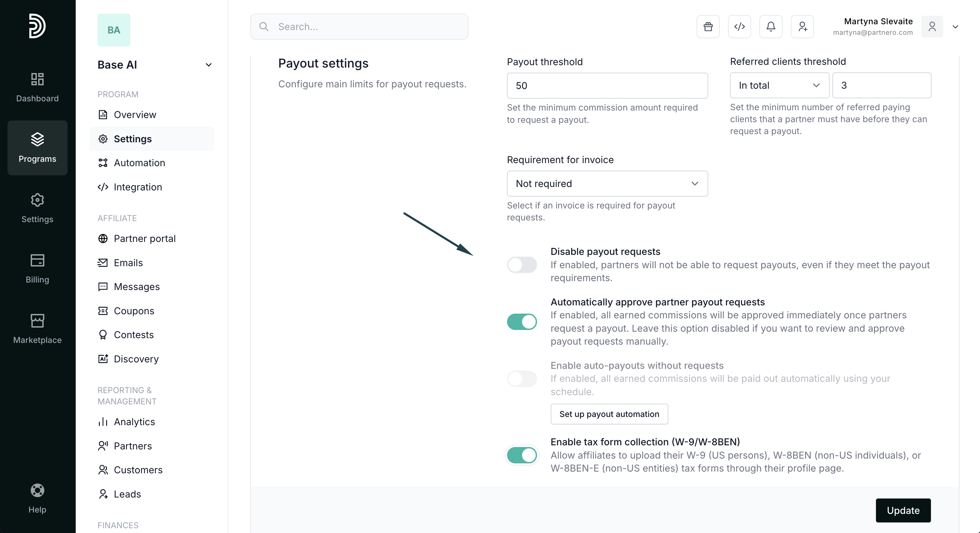Open Marketplace from the left sidebar
The height and width of the screenshot is (533, 980).
[37, 329]
